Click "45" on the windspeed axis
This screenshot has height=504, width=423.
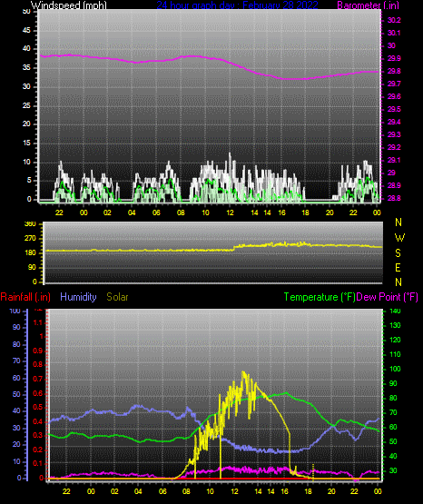coord(26,31)
